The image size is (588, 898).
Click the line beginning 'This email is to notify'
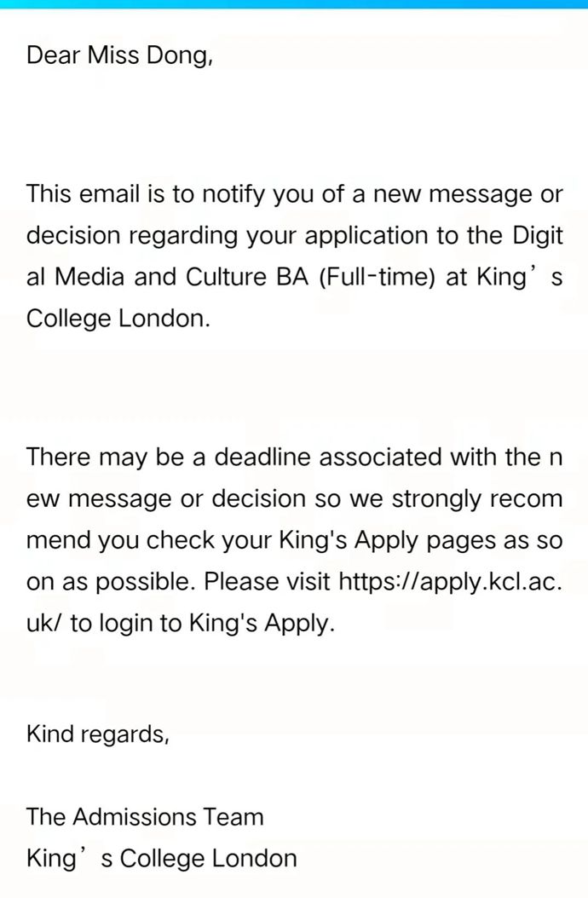pos(295,195)
